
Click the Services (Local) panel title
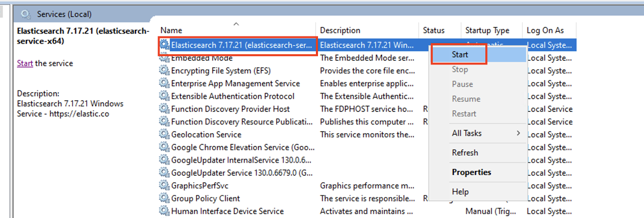tap(64, 14)
